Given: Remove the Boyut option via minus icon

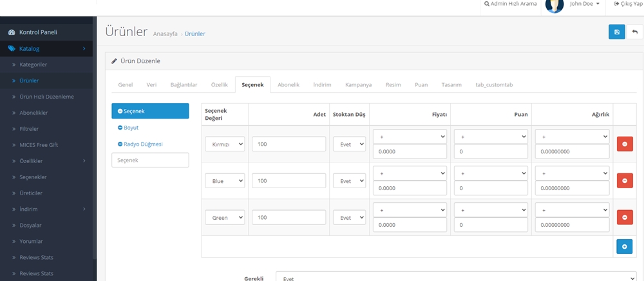Looking at the screenshot, I should [x=120, y=128].
